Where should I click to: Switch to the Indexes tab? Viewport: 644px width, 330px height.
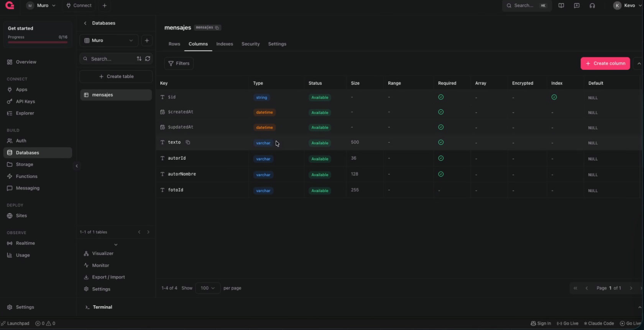225,44
